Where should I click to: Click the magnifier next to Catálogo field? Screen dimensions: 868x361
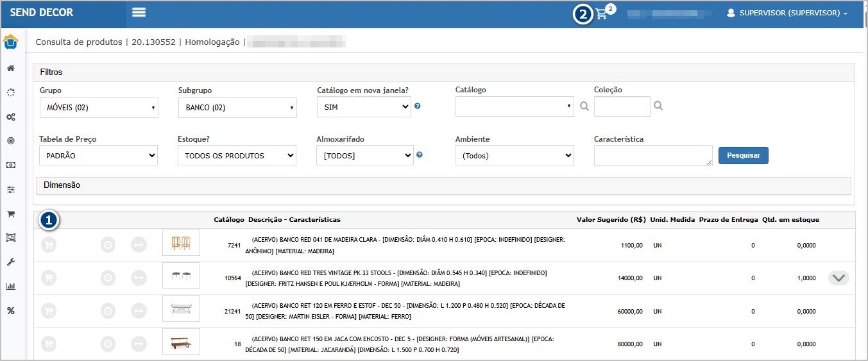[584, 106]
